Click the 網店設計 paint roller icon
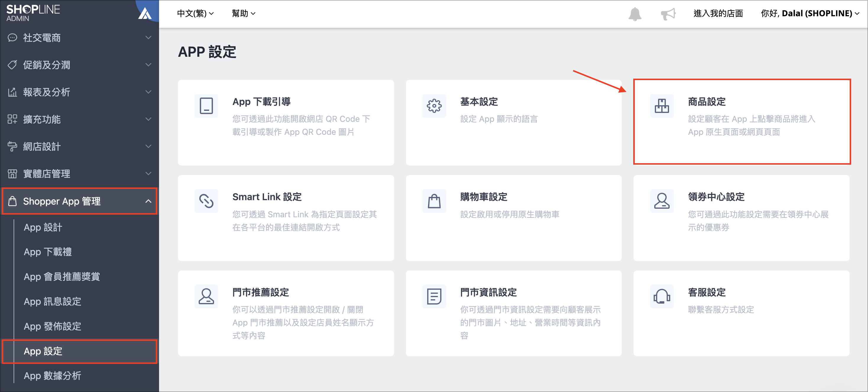 click(12, 146)
